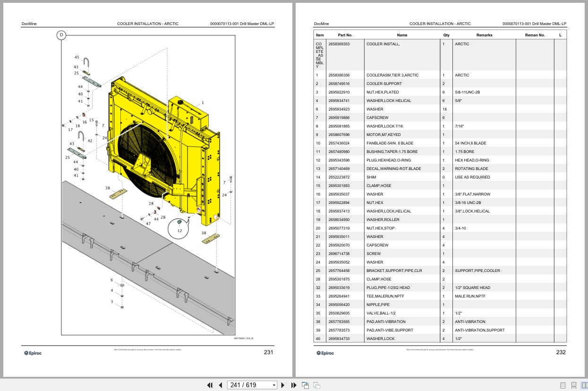
Task: Click page number 231 in footer
Action: (x=268, y=352)
